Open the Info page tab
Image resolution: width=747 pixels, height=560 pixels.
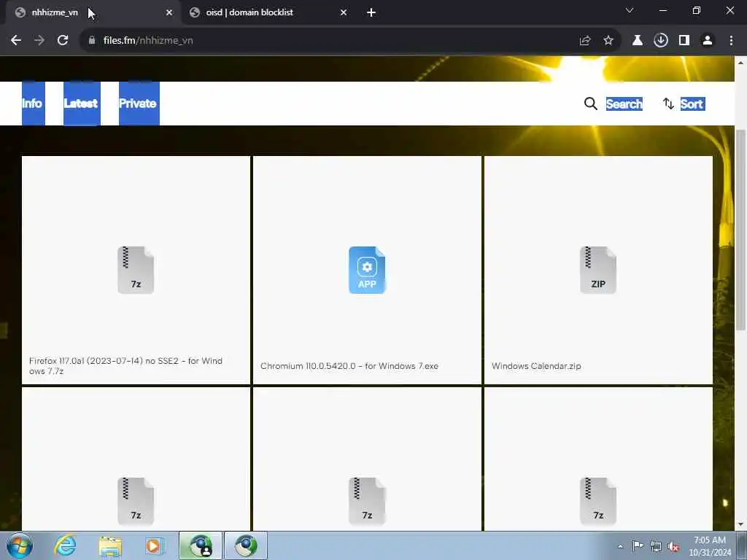click(32, 104)
